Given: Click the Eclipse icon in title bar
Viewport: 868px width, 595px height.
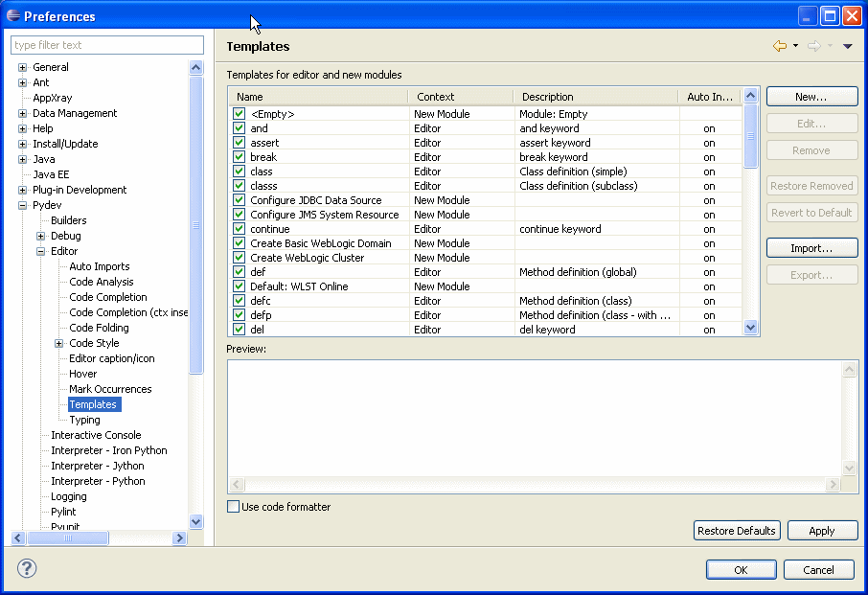Looking at the screenshot, I should point(12,15).
